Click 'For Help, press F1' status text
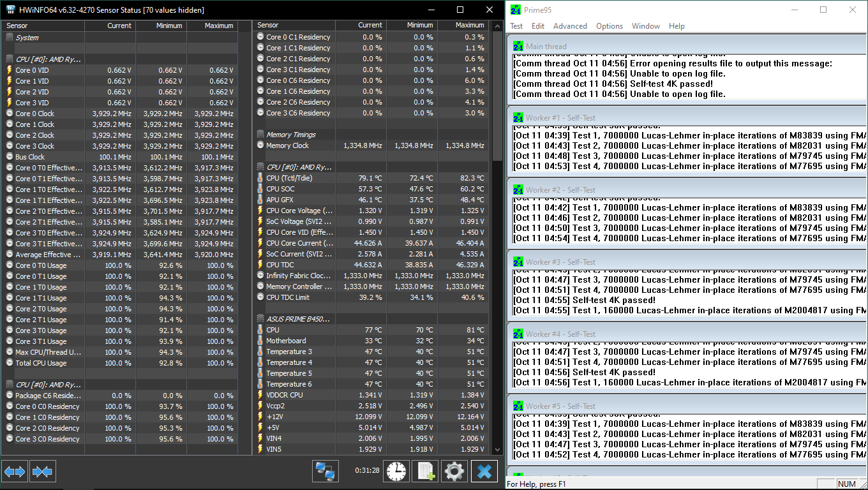The width and height of the screenshot is (868, 490). click(536, 484)
